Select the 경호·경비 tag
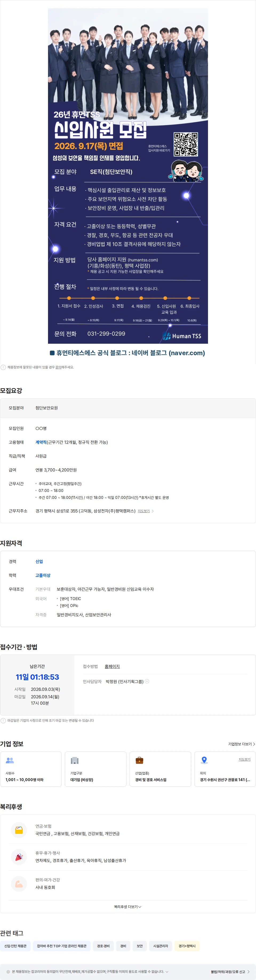The image size is (256, 980). pyautogui.click(x=103, y=946)
